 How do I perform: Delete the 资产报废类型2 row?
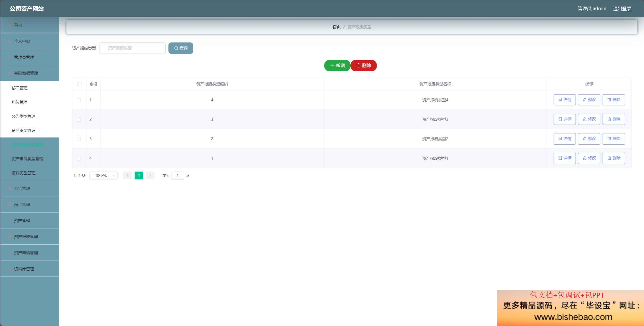point(614,139)
